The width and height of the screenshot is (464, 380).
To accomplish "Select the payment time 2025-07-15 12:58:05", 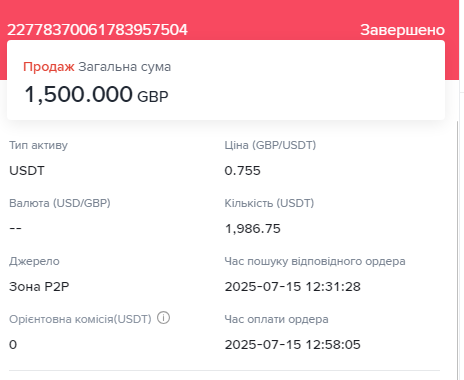I will point(293,345).
